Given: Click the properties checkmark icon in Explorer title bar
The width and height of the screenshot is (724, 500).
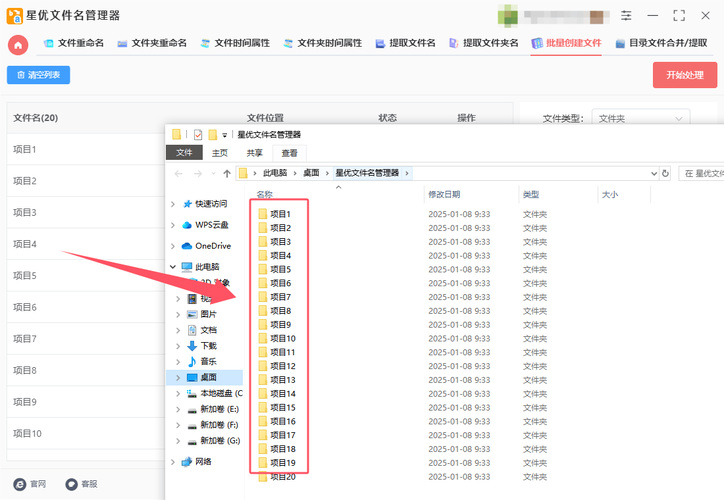Looking at the screenshot, I should [198, 134].
